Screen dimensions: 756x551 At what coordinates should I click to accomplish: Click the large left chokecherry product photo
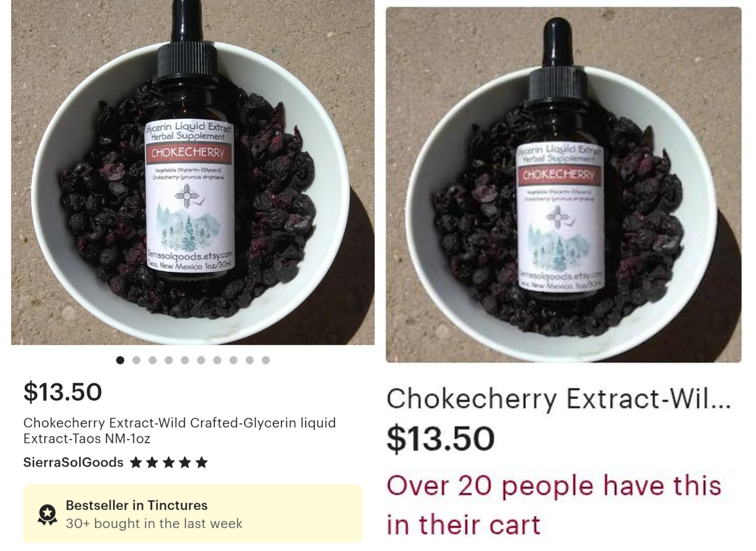click(193, 172)
